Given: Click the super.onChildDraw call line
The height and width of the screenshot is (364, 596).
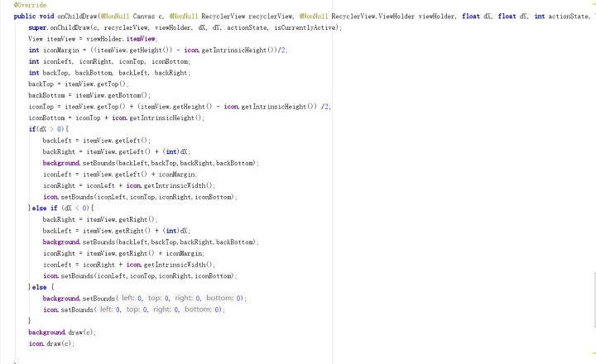Looking at the screenshot, I should point(185,28).
